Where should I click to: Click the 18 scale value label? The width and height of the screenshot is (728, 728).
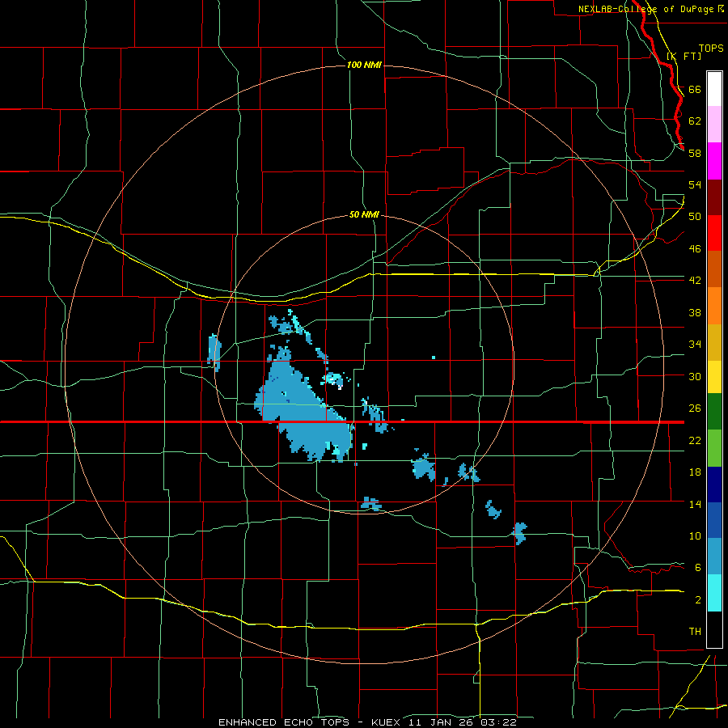(695, 472)
